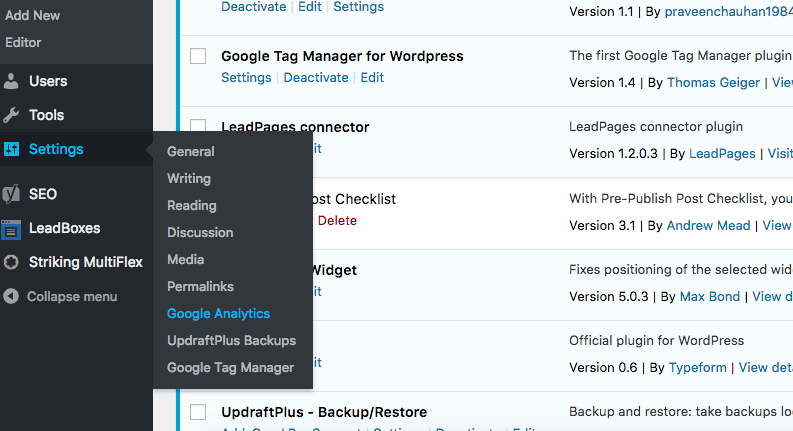Screen dimensions: 793x431
Task: Click the Users person icon in sidebar
Action: pos(11,81)
